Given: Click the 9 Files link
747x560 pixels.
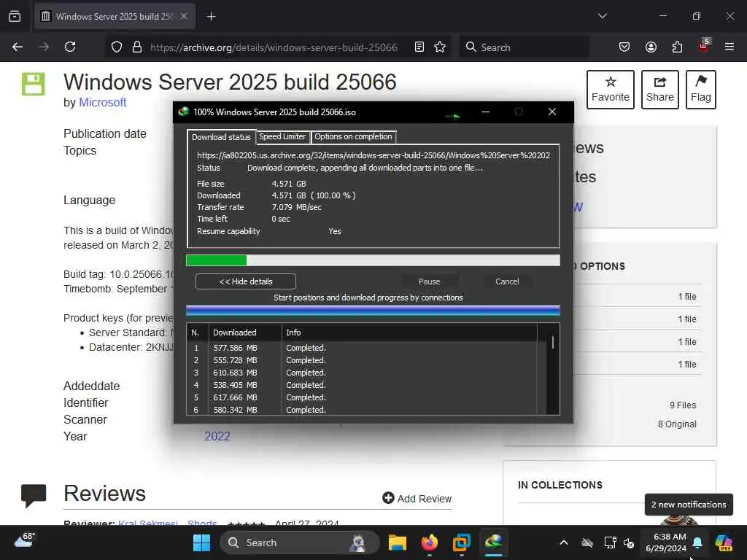Looking at the screenshot, I should coord(683,405).
